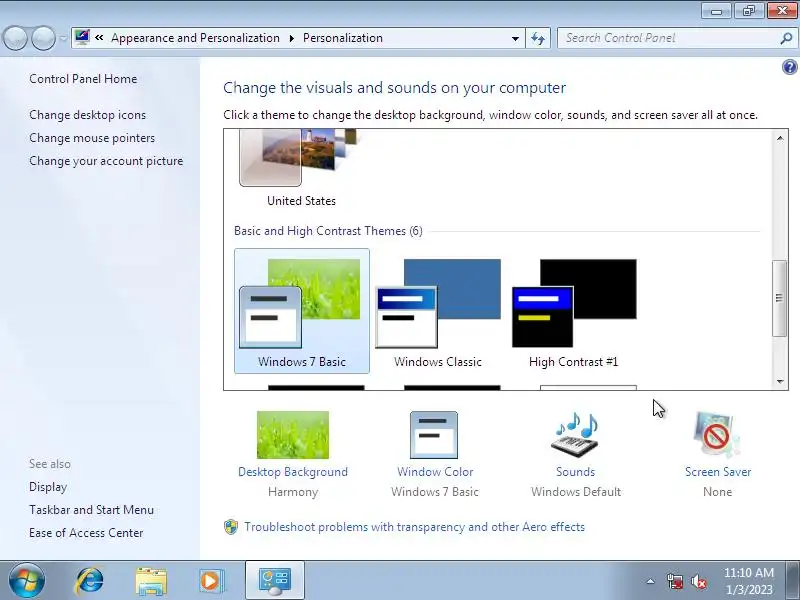Click the Refresh button
This screenshot has height=600, width=800.
coord(538,38)
